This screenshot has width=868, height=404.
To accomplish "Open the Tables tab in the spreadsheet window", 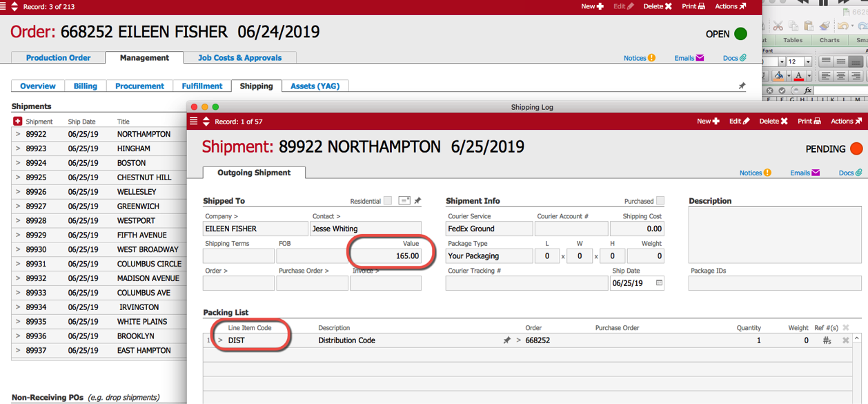I will tap(793, 40).
